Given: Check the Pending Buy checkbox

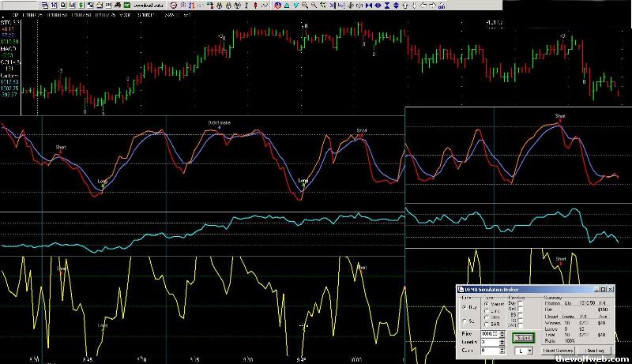Looking at the screenshot, I should [521, 303].
